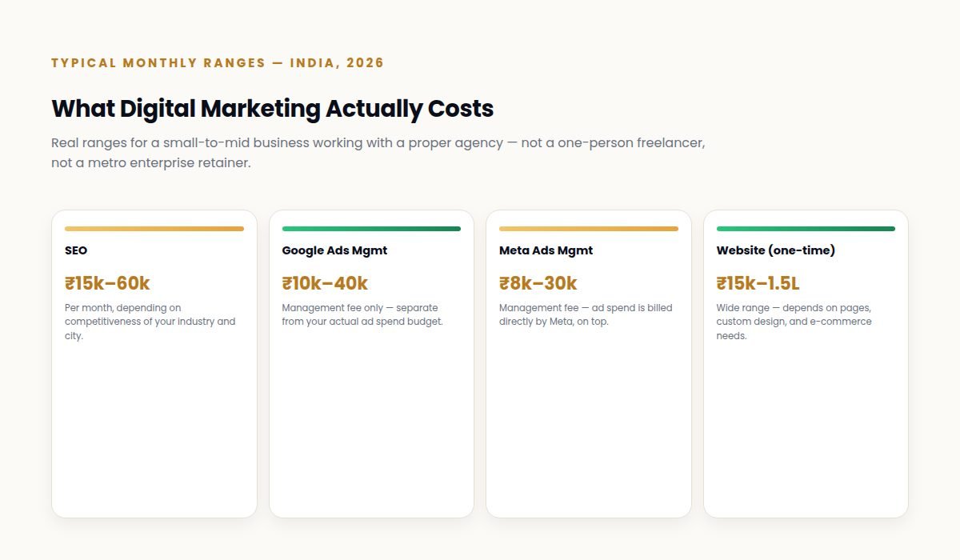The width and height of the screenshot is (960, 560).
Task: Click the 'Typical Monthly Ranges — India, 2026' label
Action: [218, 63]
